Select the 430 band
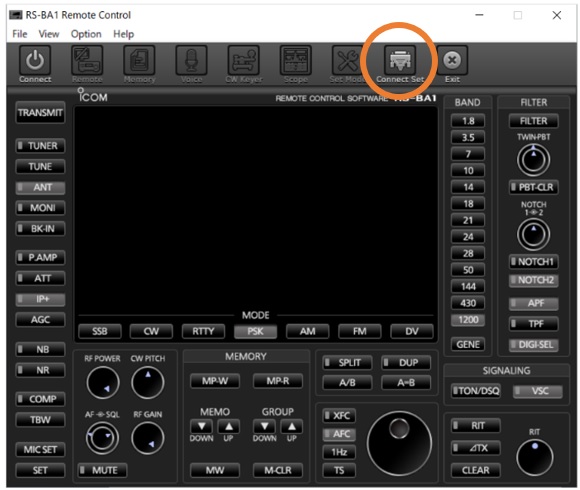580x490 pixels. pyautogui.click(x=468, y=303)
